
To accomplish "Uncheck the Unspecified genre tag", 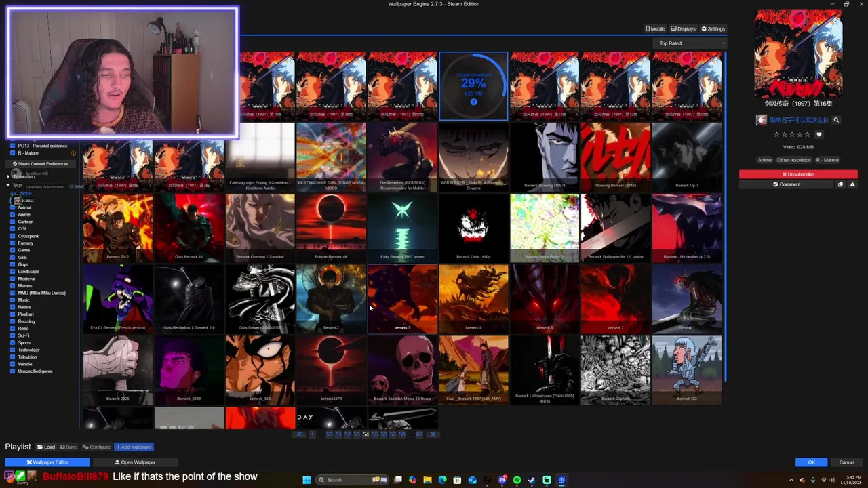I will point(12,371).
